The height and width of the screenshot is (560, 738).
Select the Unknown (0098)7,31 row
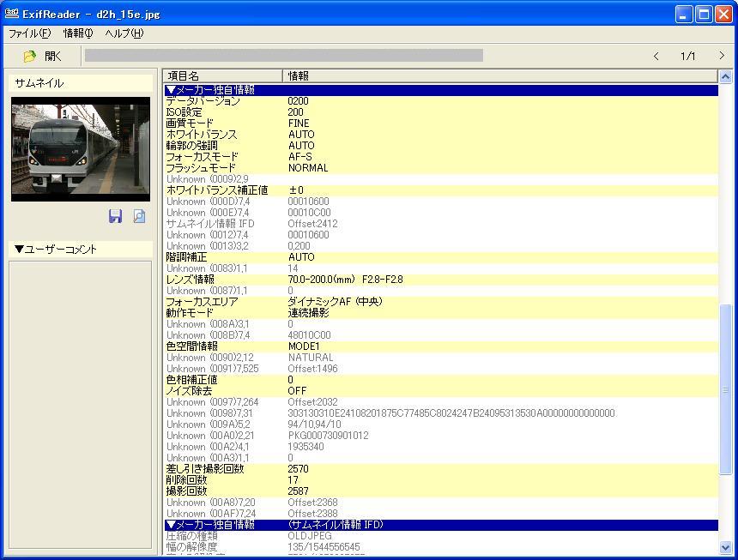[x=441, y=413]
